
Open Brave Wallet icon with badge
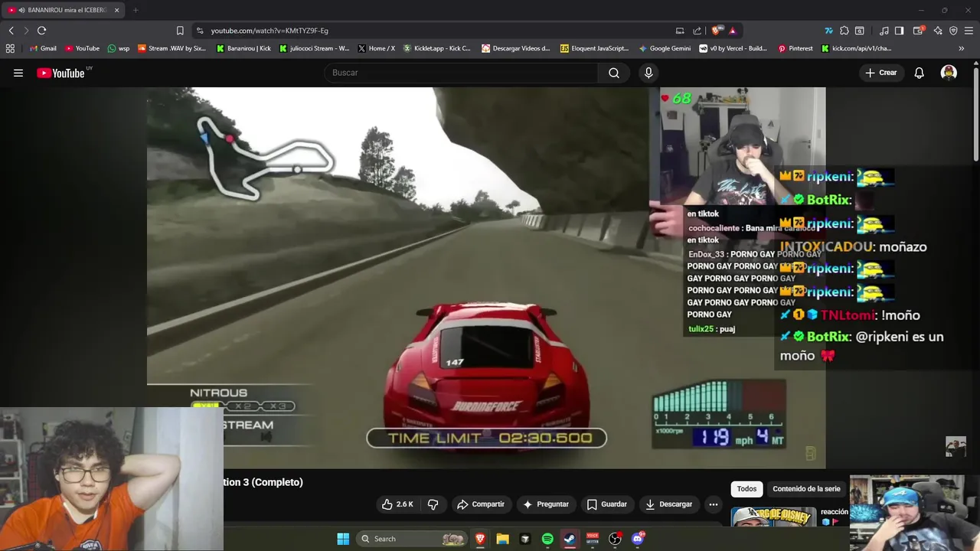pyautogui.click(x=918, y=31)
